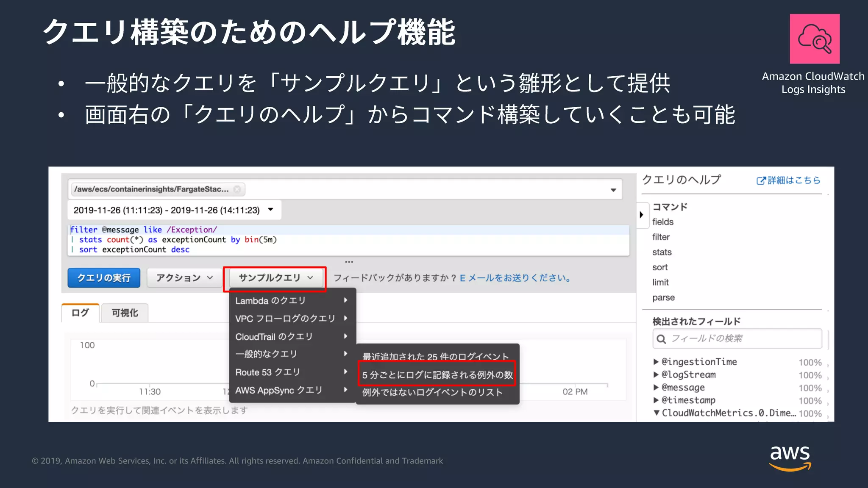Click the Amazon CloudWatch Logs Insights icon
The height and width of the screenshot is (488, 868).
click(814, 39)
